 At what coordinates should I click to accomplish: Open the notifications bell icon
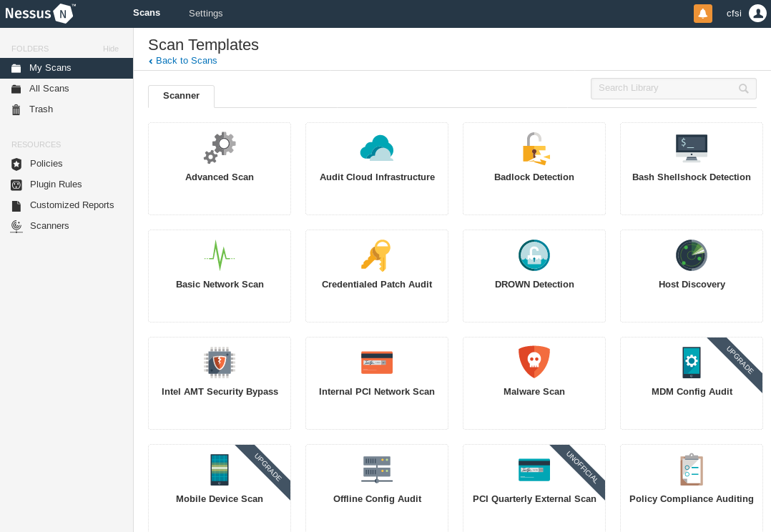(x=702, y=14)
